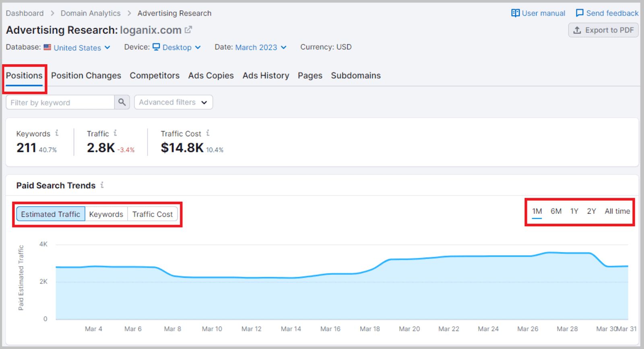Set chart range to 1Y
This screenshot has height=349, width=644.
pyautogui.click(x=574, y=211)
